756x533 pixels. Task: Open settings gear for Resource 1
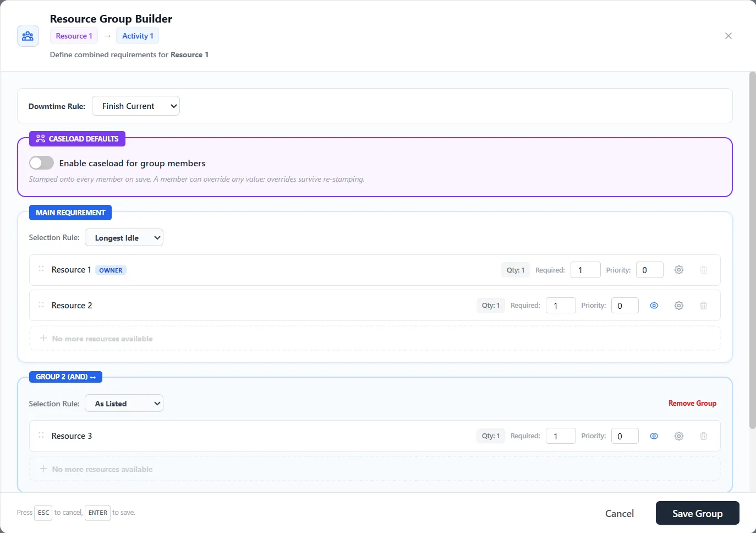[679, 270]
